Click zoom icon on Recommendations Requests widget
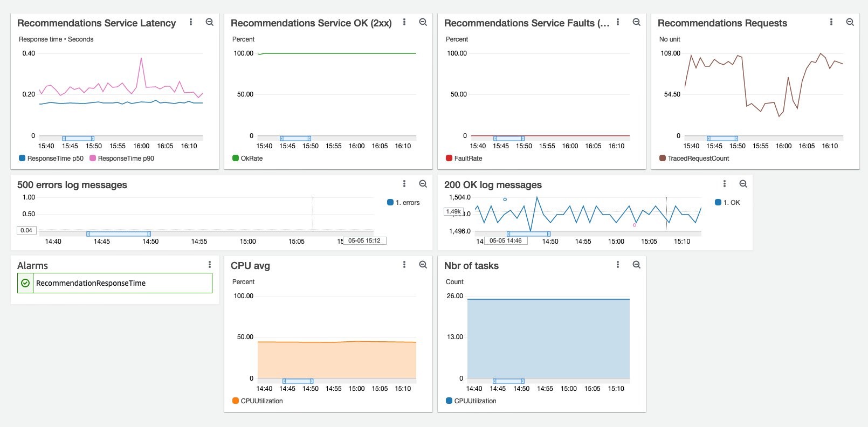 (850, 22)
